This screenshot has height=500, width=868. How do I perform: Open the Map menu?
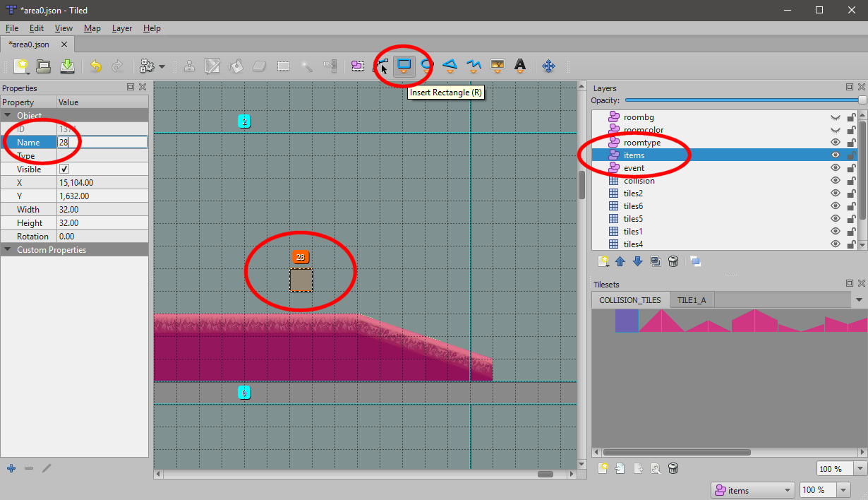pyautogui.click(x=92, y=28)
